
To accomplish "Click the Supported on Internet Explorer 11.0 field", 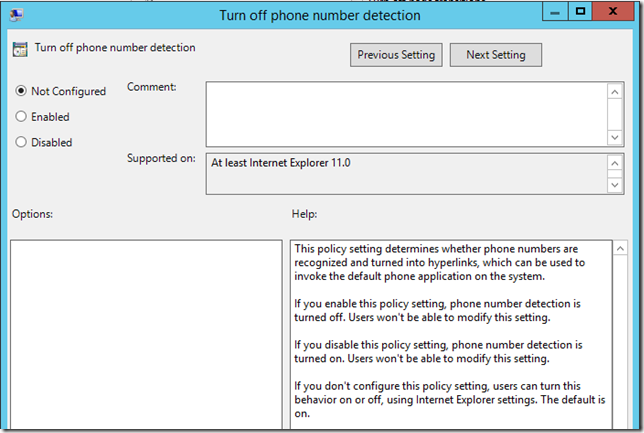I will point(405,173).
